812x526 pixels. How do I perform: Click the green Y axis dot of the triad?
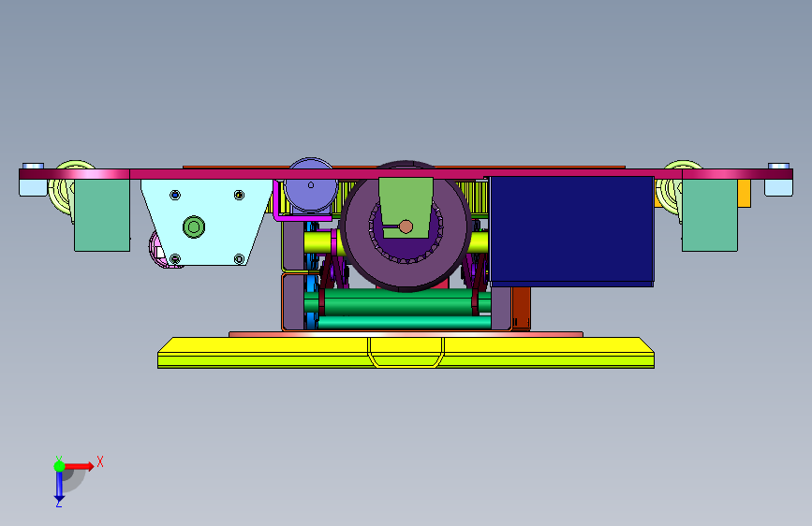coord(59,466)
